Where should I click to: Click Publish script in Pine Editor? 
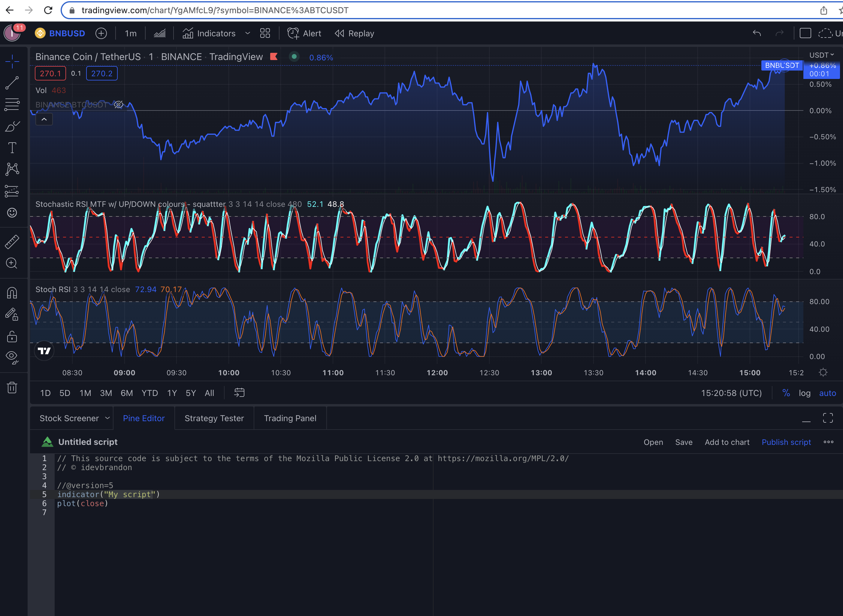point(786,442)
